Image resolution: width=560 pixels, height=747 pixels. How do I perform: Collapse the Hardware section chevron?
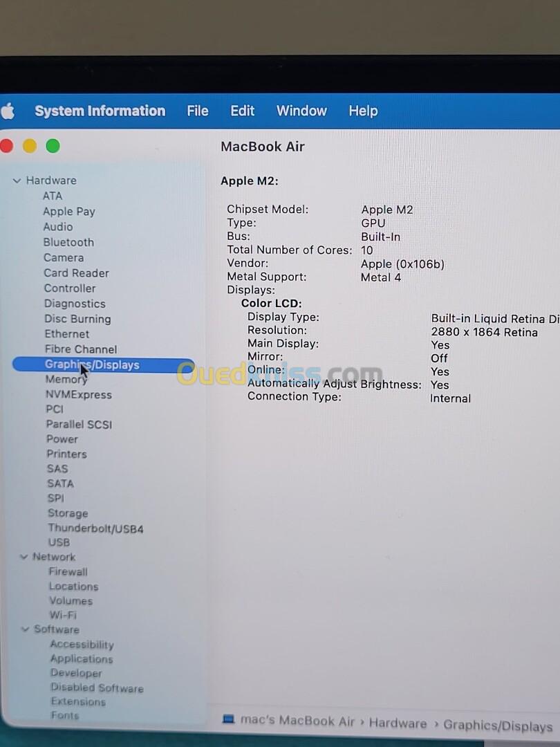[17, 181]
